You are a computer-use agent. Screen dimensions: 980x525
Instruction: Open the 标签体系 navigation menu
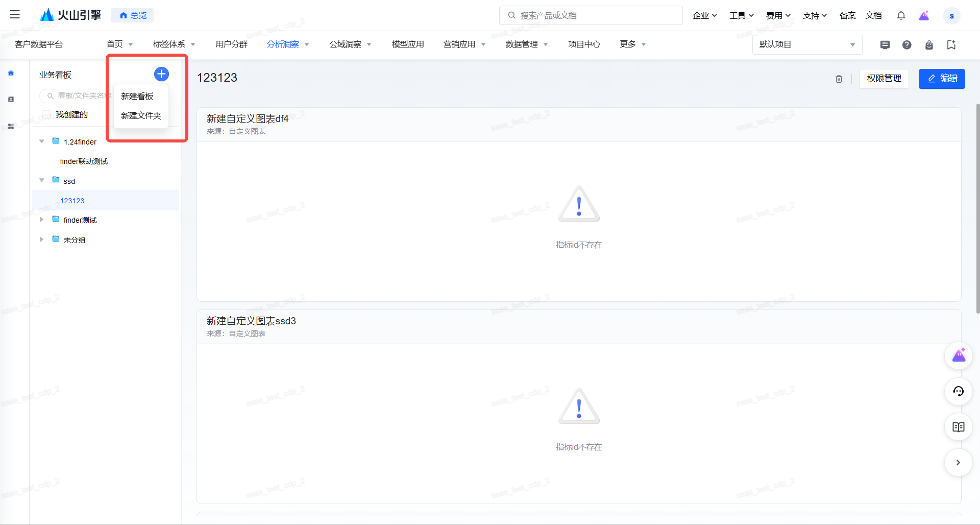click(174, 44)
